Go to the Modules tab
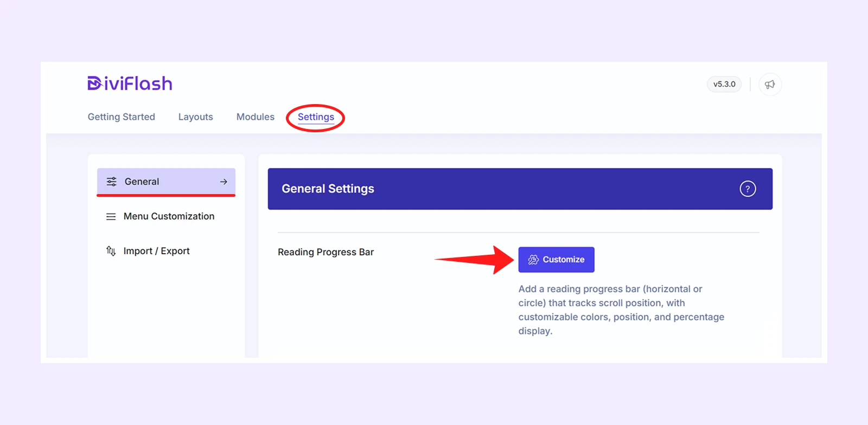The height and width of the screenshot is (425, 868). [256, 117]
